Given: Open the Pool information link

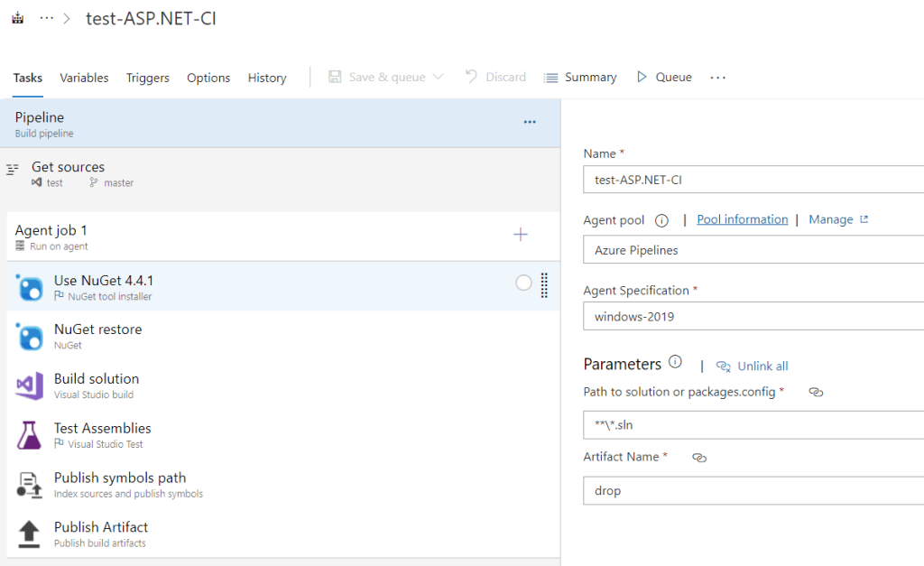Looking at the screenshot, I should [742, 219].
